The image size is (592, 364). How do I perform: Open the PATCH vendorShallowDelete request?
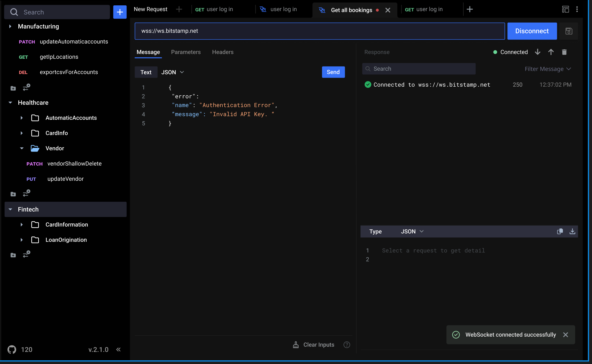(x=64, y=164)
